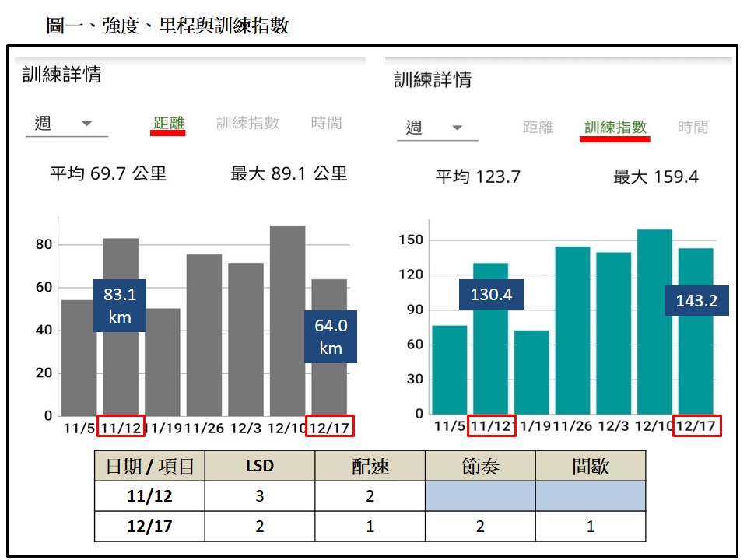The width and height of the screenshot is (747, 560).
Task: Click the 83.1 km label box
Action: [x=120, y=305]
